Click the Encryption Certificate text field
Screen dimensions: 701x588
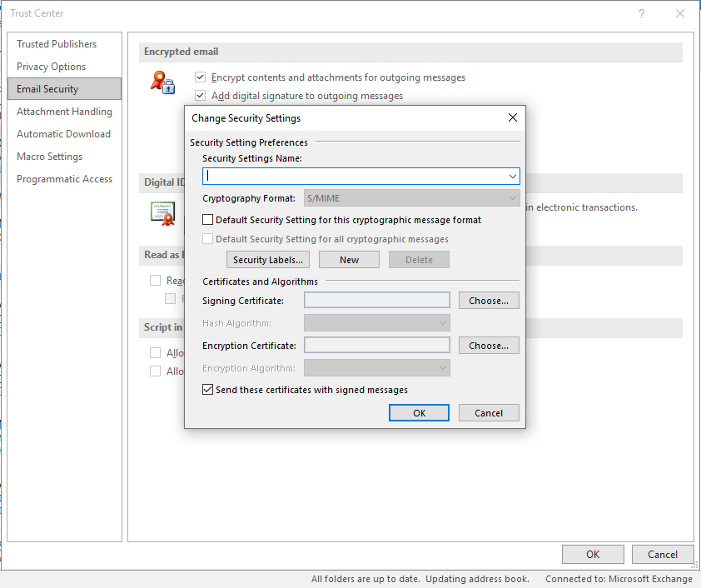377,345
